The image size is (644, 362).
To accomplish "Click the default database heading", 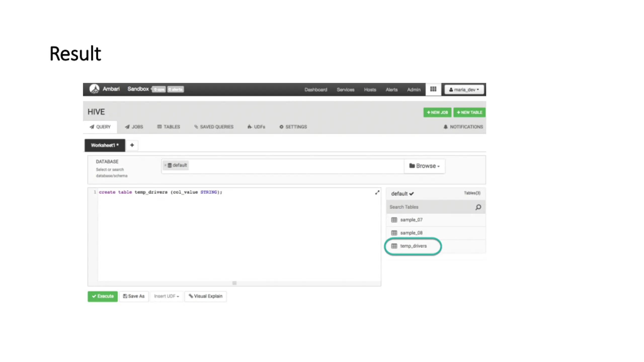I will pos(402,194).
